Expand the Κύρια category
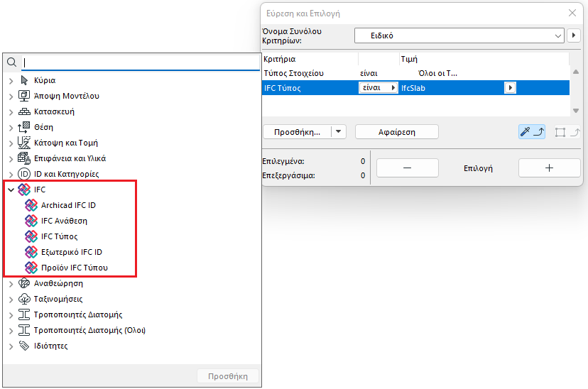This screenshot has width=588, height=389. [x=11, y=81]
